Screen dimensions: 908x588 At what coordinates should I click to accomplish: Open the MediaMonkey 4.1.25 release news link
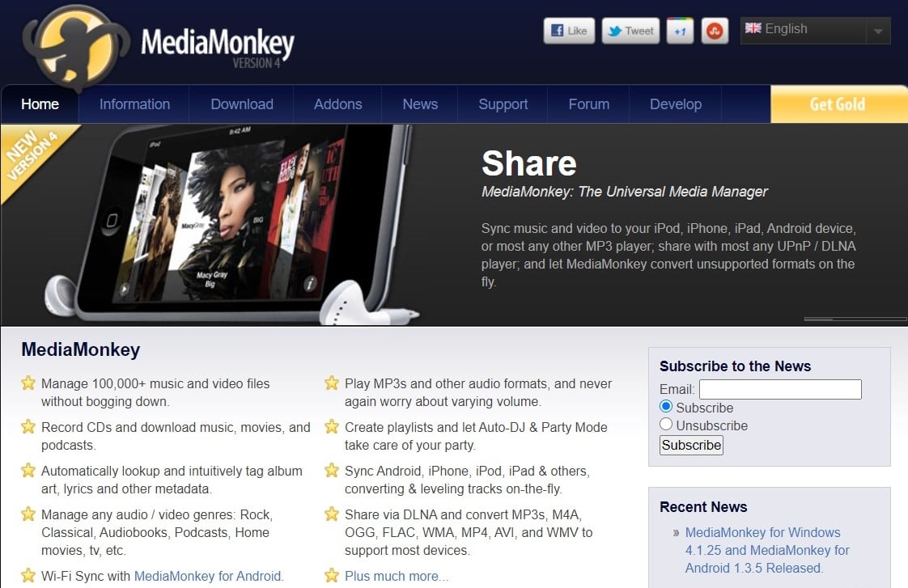click(x=767, y=550)
